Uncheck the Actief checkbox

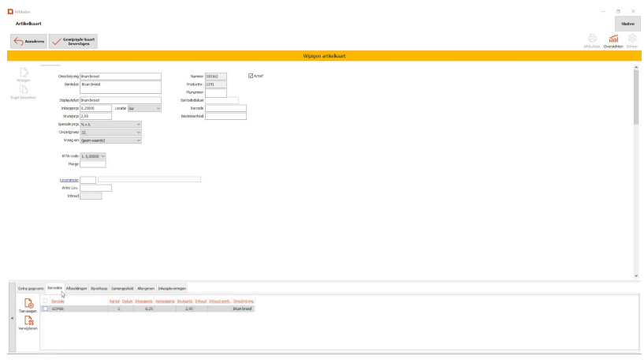point(251,76)
